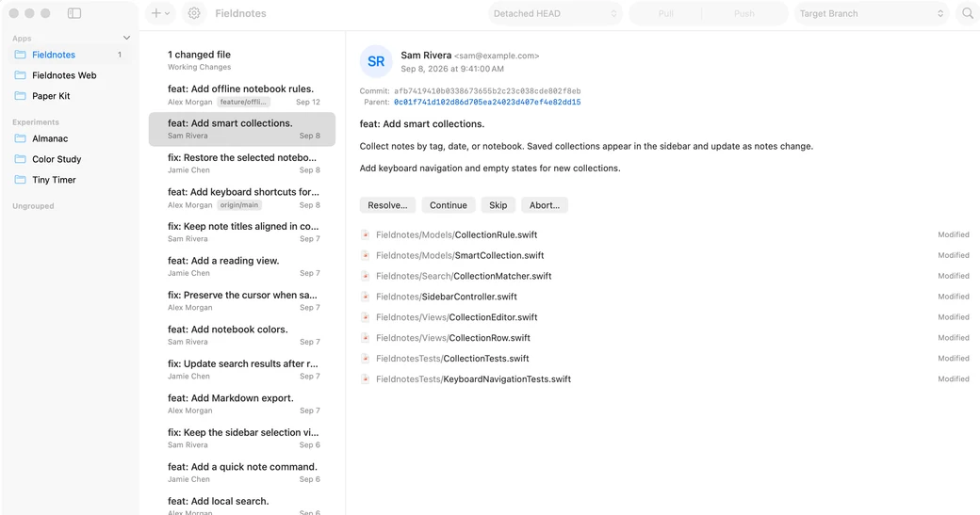
Task: Collapse the Apps group chevron
Action: pyautogui.click(x=127, y=38)
